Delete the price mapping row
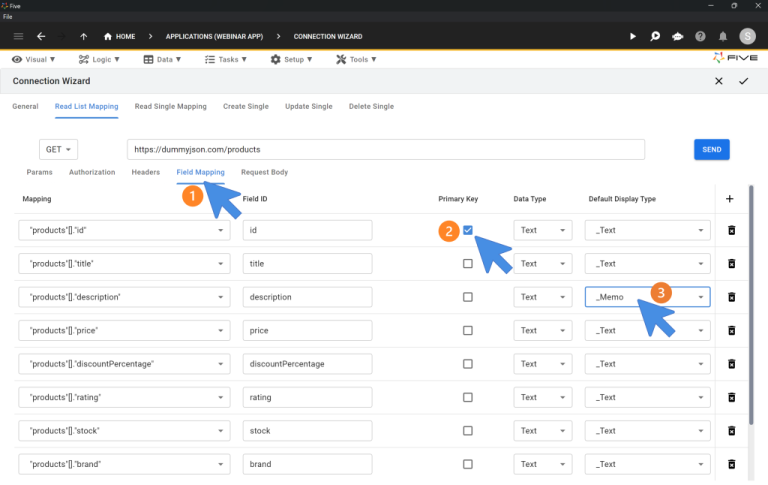The height and width of the screenshot is (485, 768). (732, 330)
